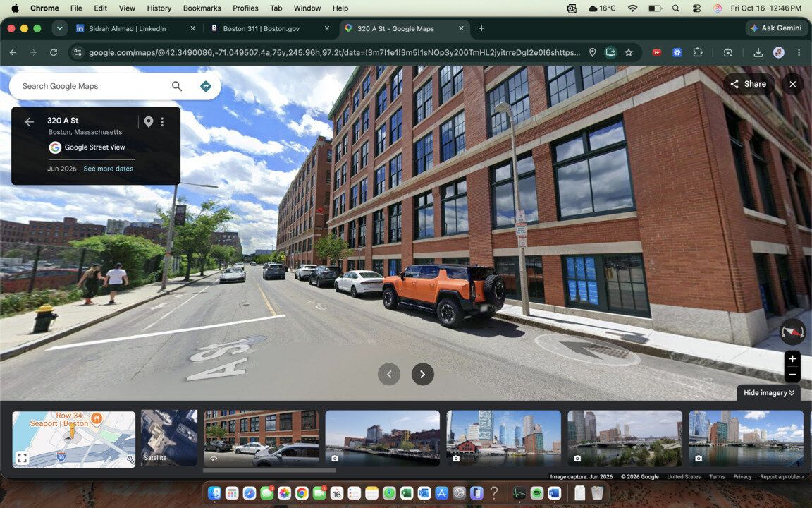
Task: Open the History menu in the menu bar
Action: coord(159,8)
